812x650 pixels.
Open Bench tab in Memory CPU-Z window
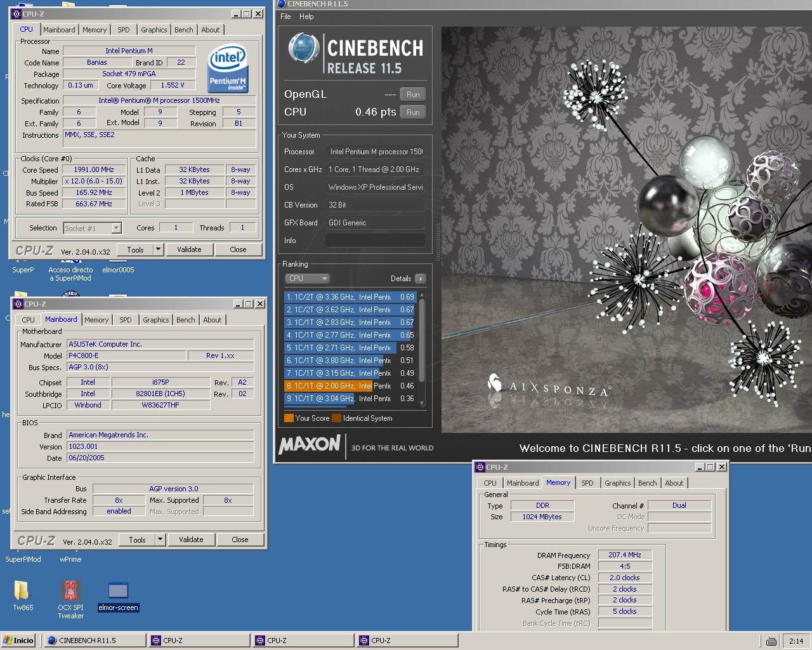point(648,483)
